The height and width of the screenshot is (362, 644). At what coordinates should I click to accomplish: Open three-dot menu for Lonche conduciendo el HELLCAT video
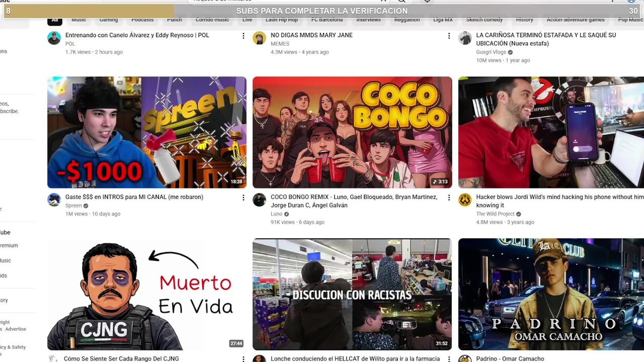[x=449, y=359]
